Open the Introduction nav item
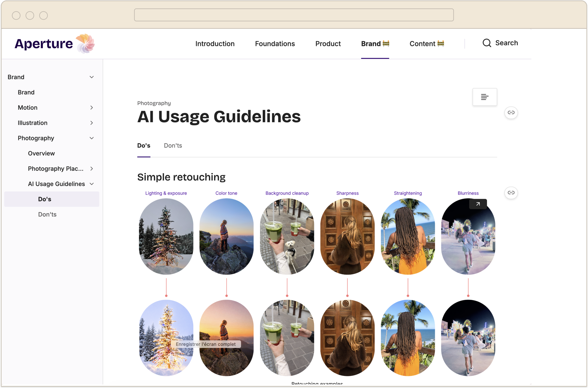Screen dimensions: 588x388 (215, 44)
